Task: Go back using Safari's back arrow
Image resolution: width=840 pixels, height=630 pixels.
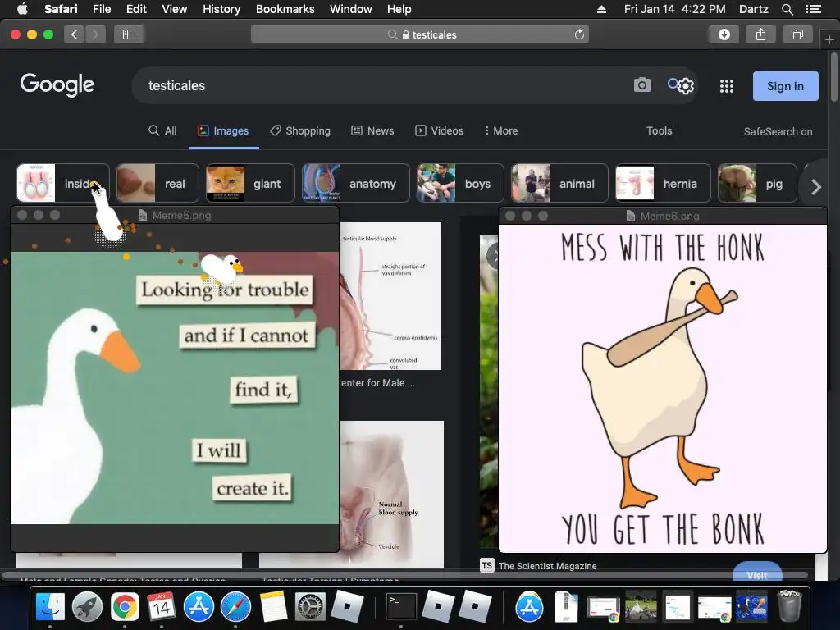Action: point(75,34)
